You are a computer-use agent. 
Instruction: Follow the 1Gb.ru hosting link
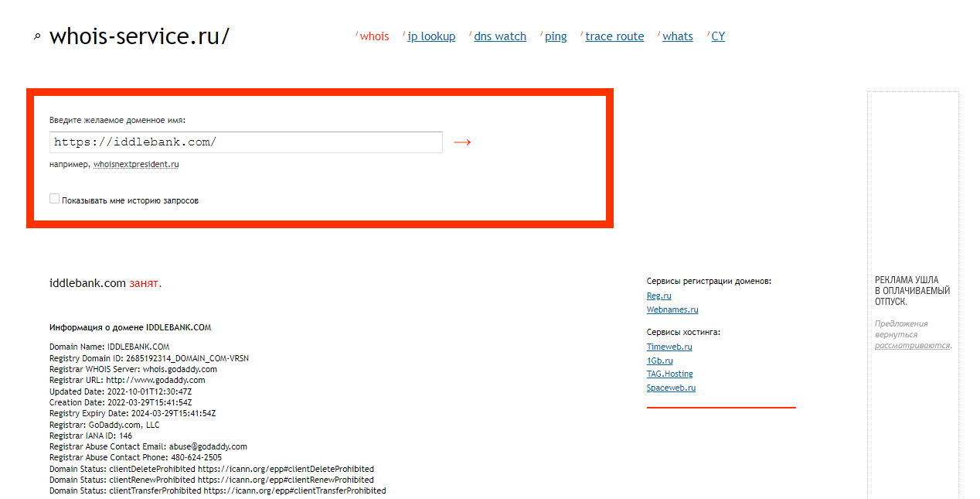click(x=659, y=361)
